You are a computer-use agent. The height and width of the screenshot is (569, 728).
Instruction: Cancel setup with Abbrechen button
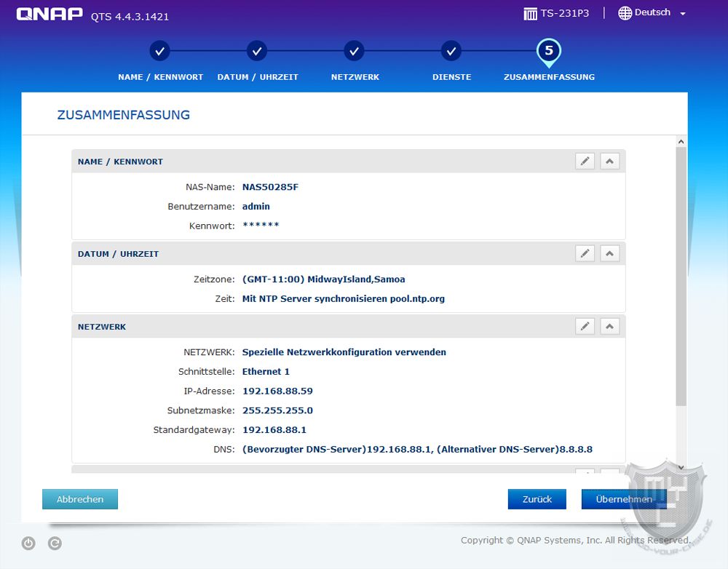pyautogui.click(x=80, y=499)
